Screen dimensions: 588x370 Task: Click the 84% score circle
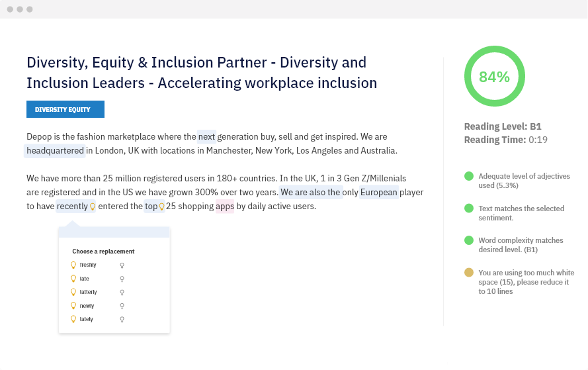coord(494,76)
